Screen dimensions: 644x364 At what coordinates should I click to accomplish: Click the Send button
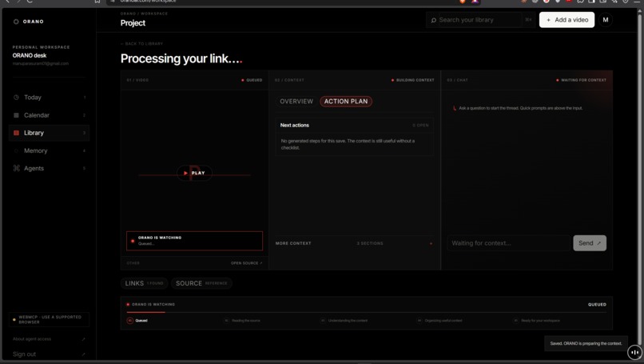pyautogui.click(x=590, y=243)
